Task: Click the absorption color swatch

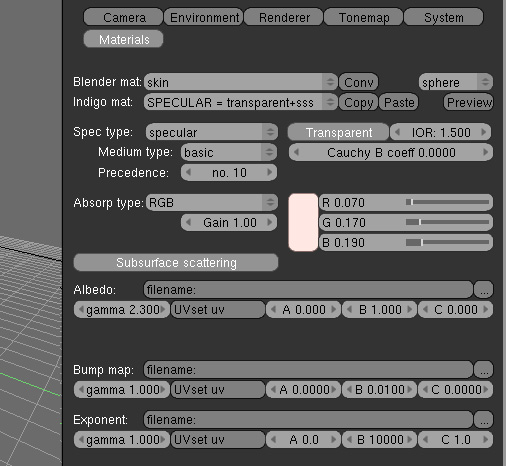Action: [x=303, y=222]
